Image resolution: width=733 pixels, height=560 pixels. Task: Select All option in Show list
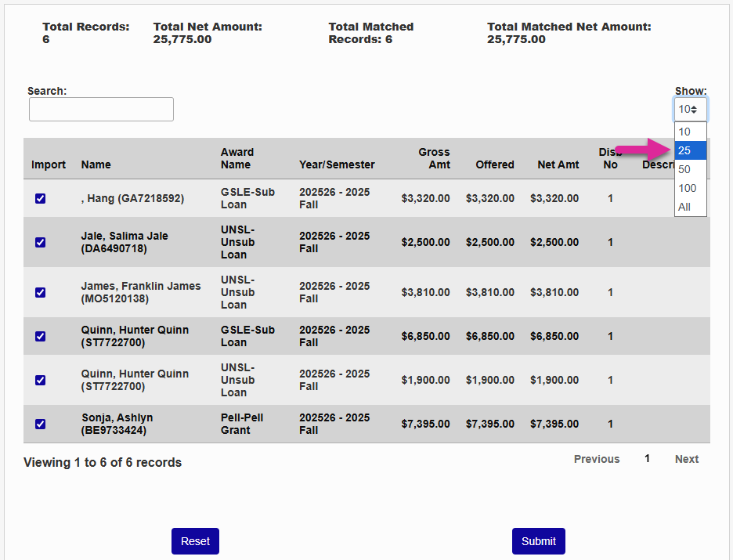click(690, 207)
